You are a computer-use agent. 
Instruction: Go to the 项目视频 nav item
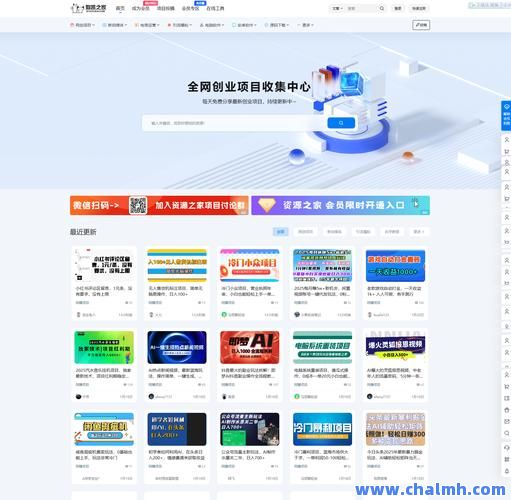click(x=166, y=8)
